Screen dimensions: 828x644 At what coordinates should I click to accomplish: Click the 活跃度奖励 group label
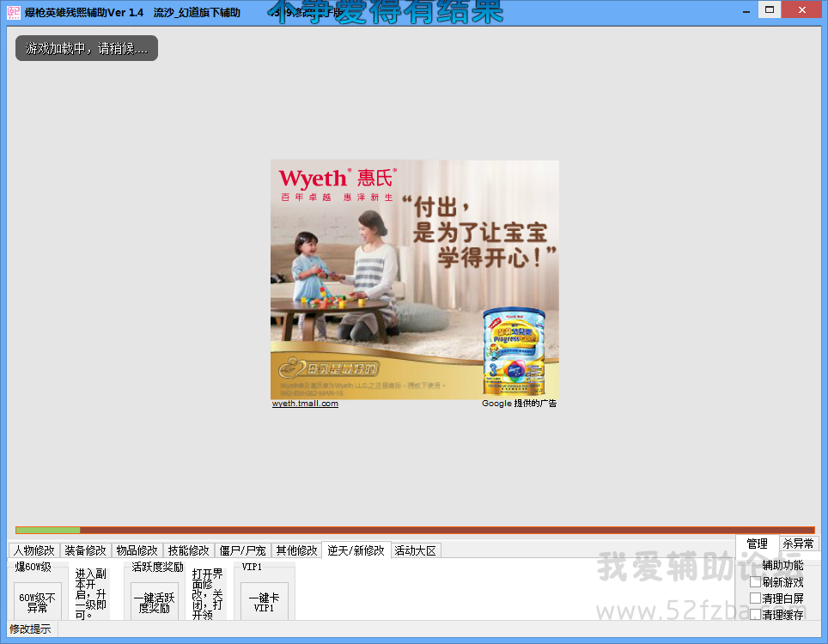[x=157, y=567]
